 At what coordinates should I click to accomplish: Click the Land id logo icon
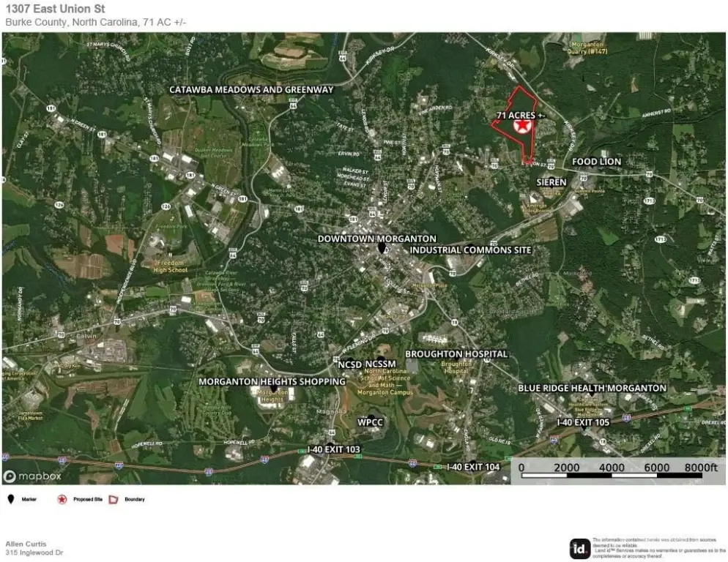pyautogui.click(x=579, y=547)
